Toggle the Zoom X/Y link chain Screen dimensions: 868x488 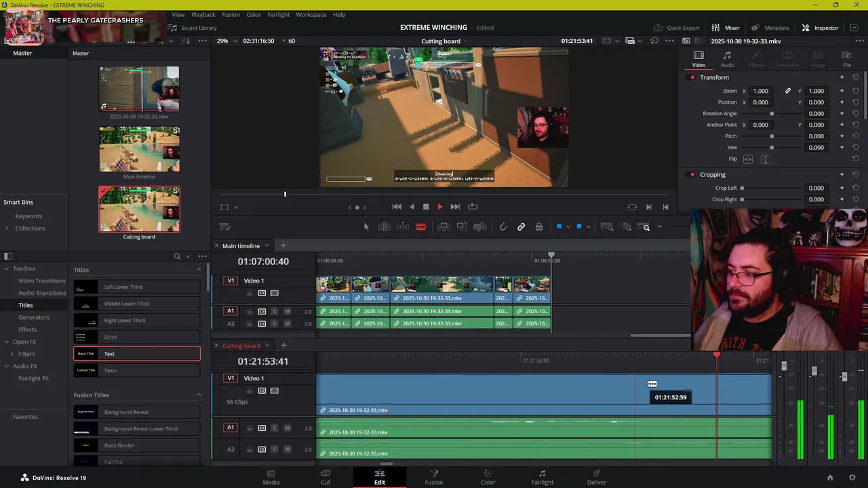(788, 91)
